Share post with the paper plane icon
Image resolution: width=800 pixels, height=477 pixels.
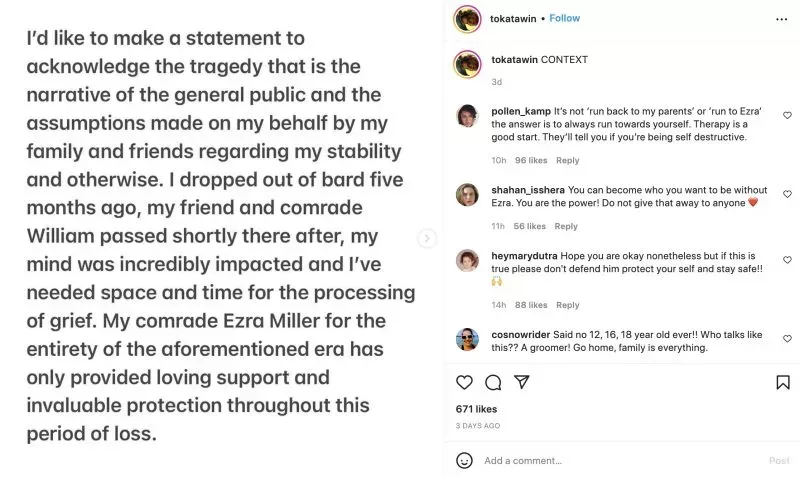click(x=521, y=383)
